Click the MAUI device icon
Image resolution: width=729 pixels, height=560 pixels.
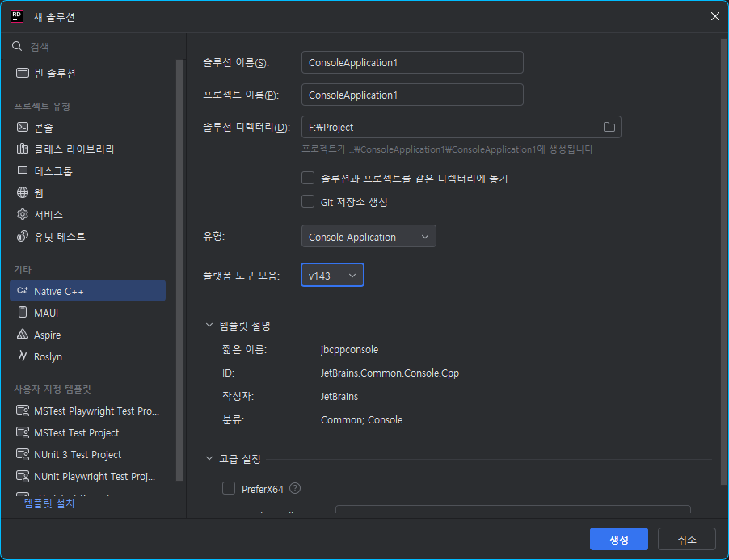point(23,312)
